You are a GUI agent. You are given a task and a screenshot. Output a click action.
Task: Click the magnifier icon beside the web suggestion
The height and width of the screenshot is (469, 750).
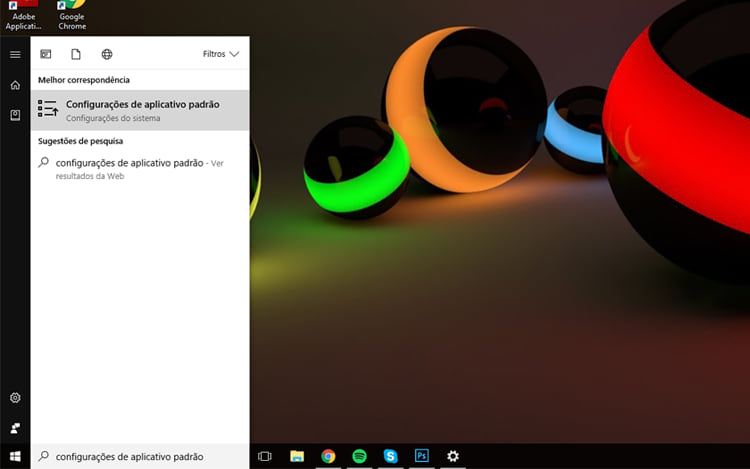click(44, 162)
